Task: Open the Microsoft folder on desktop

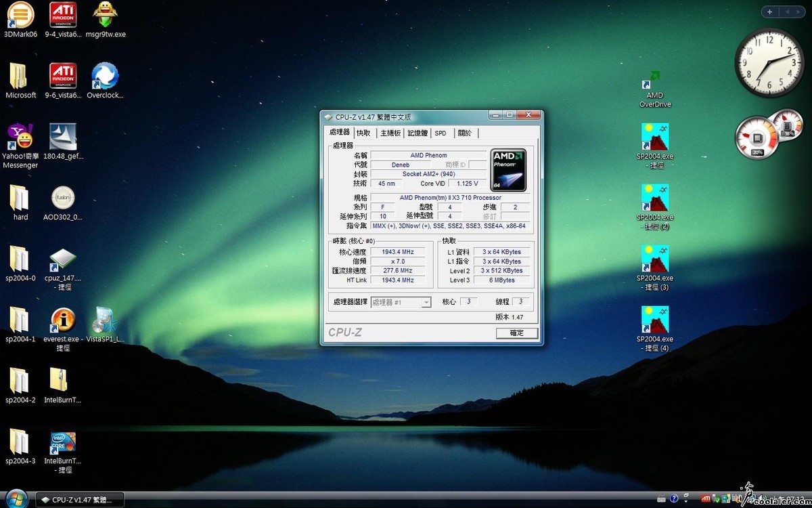Action: tap(20, 80)
